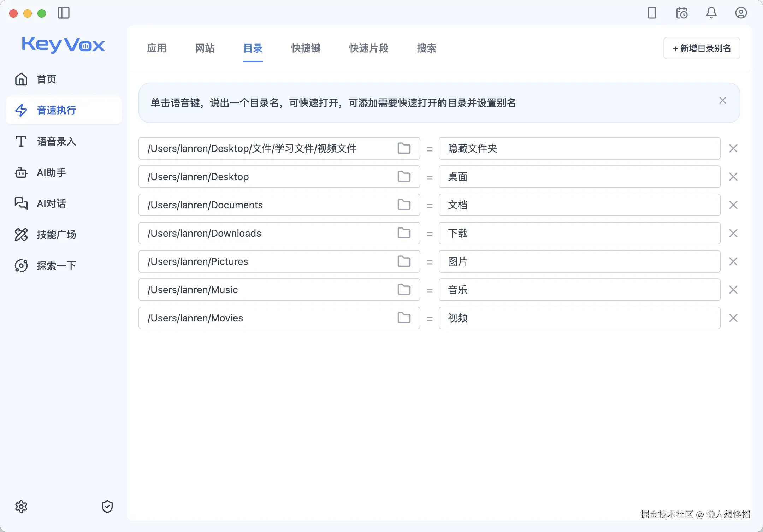Dismiss the info tip banner
Viewport: 763px width, 532px height.
(x=722, y=101)
